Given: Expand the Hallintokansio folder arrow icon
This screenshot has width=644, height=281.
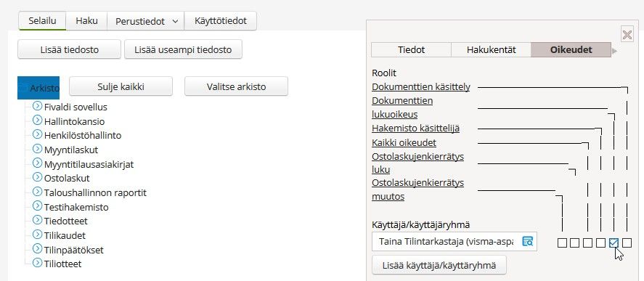Looking at the screenshot, I should [x=37, y=121].
